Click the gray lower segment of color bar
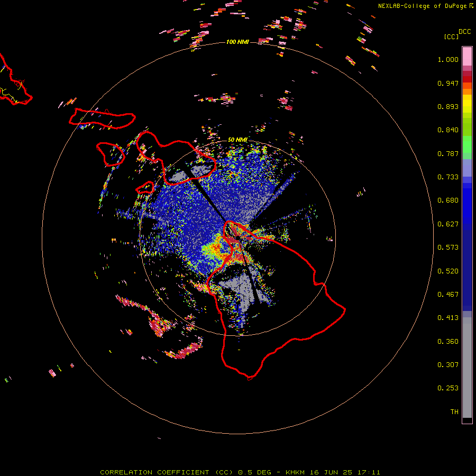 (467, 368)
